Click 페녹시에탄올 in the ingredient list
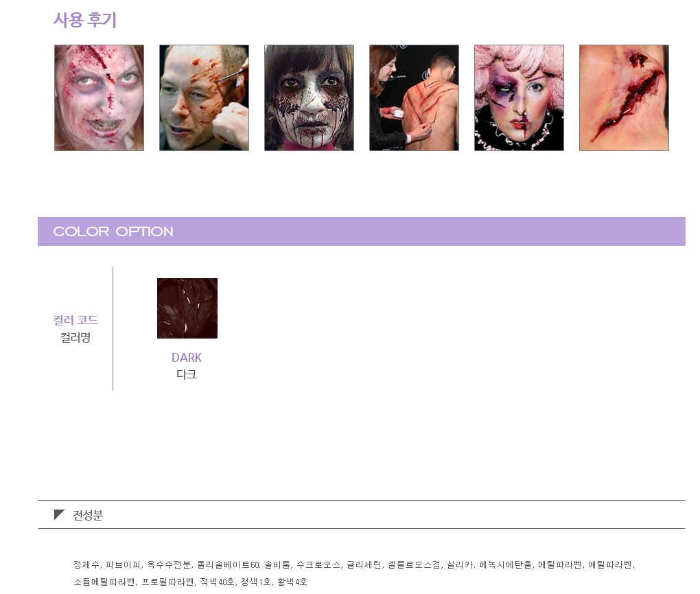The width and height of the screenshot is (700, 594). [505, 564]
